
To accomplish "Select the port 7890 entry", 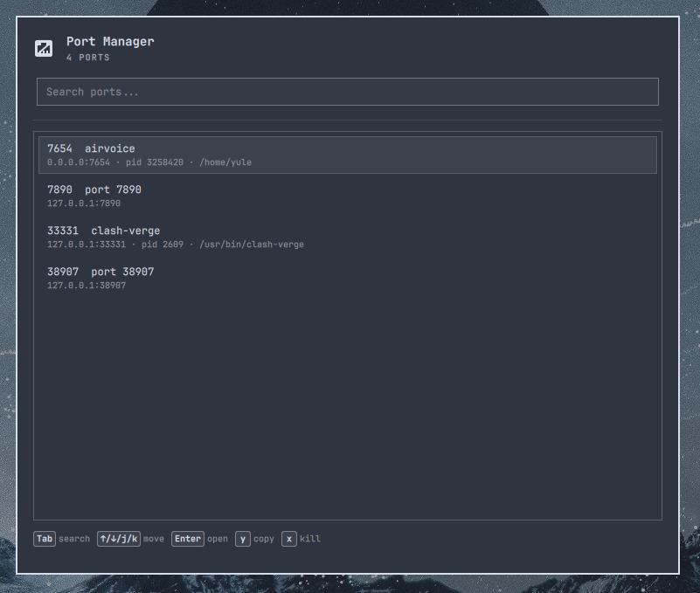I will coord(347,196).
